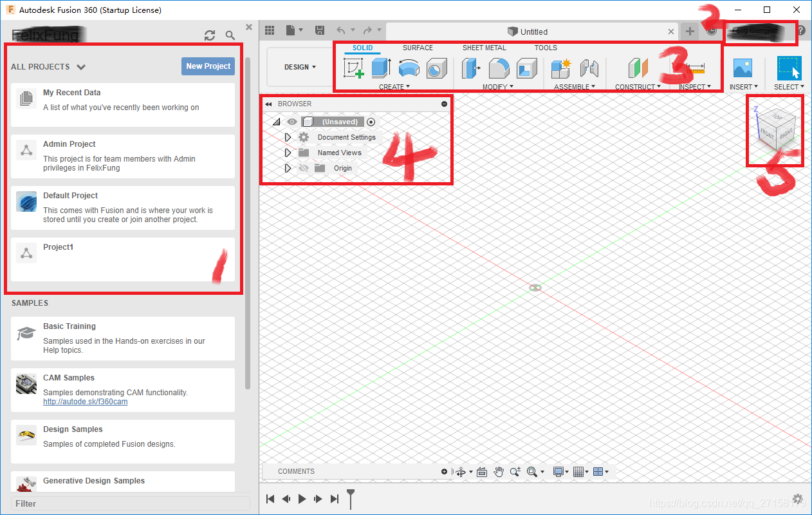Open timeline settings gear

click(798, 499)
